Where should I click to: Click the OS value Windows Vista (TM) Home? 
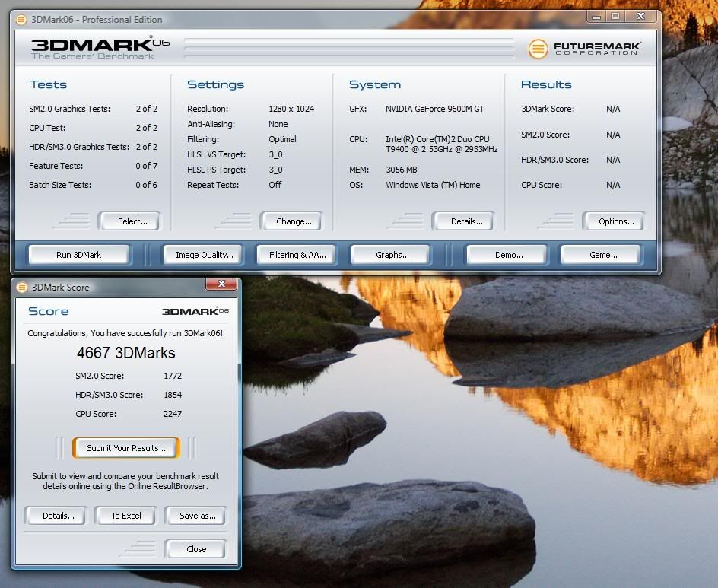(x=433, y=185)
